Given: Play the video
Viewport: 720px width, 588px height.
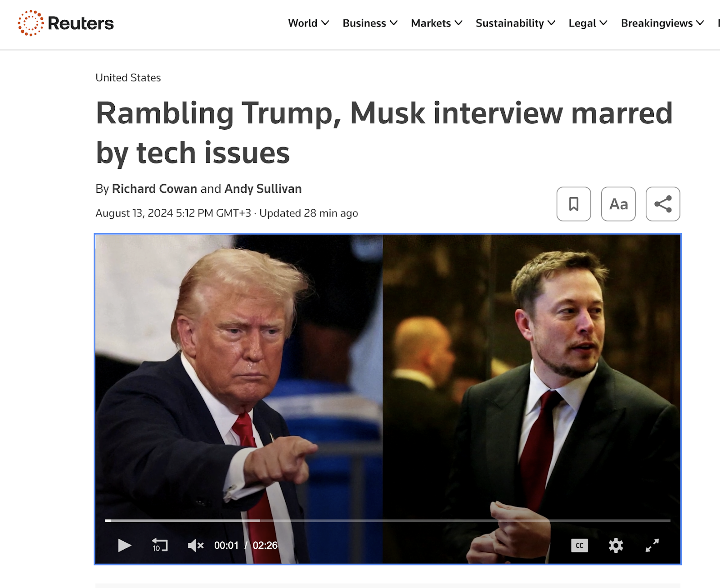Looking at the screenshot, I should point(124,545).
